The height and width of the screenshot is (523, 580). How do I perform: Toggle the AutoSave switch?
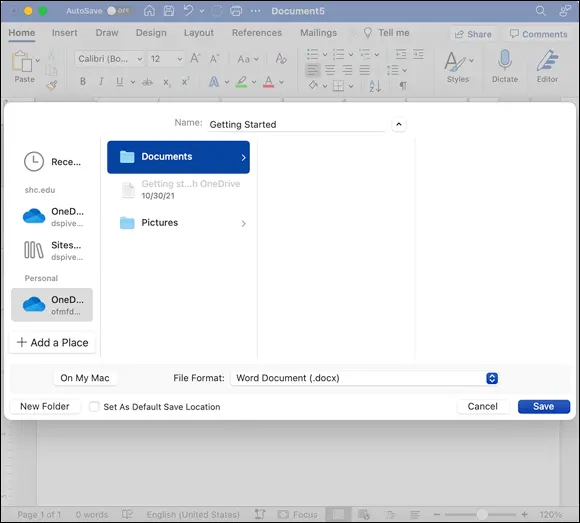click(x=118, y=11)
